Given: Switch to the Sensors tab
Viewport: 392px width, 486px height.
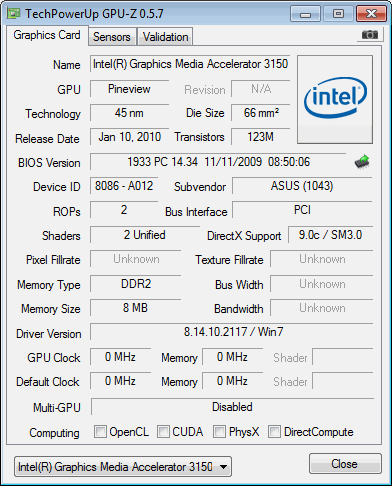Looking at the screenshot, I should tap(112, 37).
